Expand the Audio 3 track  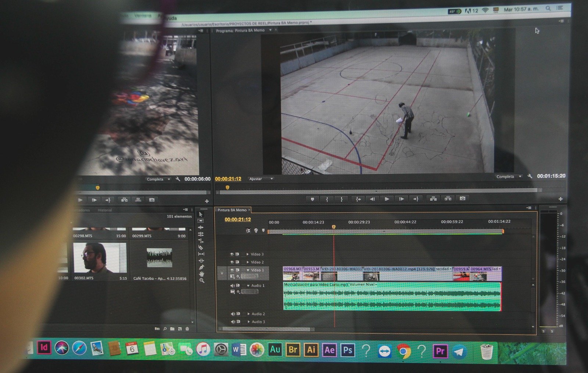[x=249, y=322]
